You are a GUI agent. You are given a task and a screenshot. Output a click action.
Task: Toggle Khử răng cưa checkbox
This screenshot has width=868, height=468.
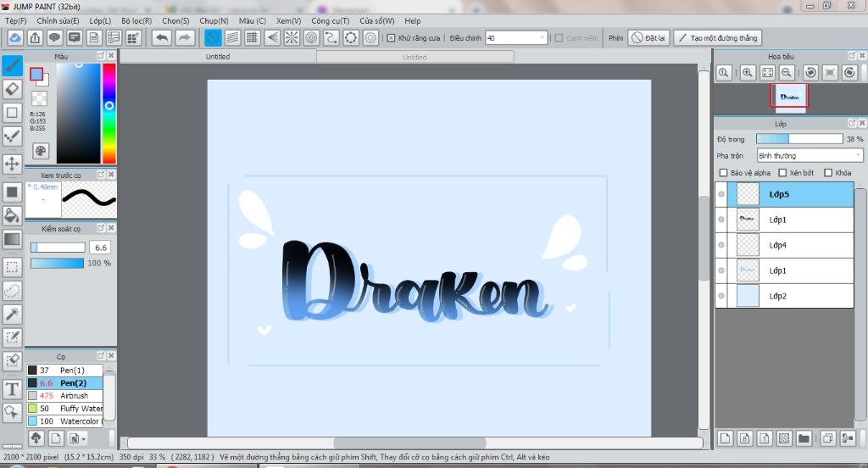tap(391, 37)
